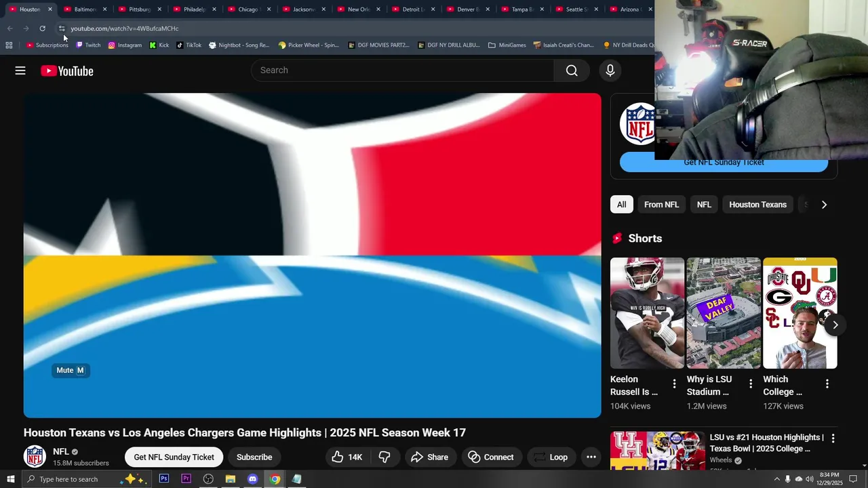
Task: Reload the page with the refresh icon
Action: pyautogui.click(x=42, y=28)
